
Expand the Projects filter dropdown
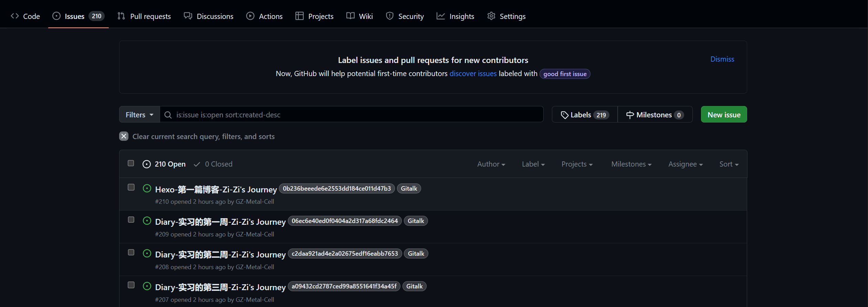(x=577, y=164)
